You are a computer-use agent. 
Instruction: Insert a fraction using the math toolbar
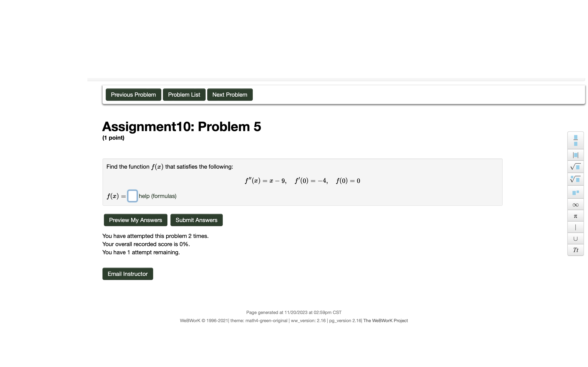[575, 140]
